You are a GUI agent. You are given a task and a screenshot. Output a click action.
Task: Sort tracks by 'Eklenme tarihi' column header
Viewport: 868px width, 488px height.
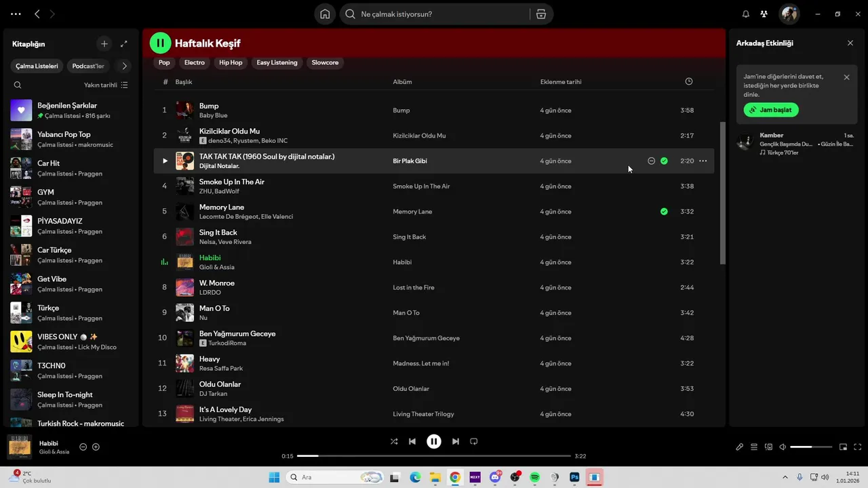(561, 82)
